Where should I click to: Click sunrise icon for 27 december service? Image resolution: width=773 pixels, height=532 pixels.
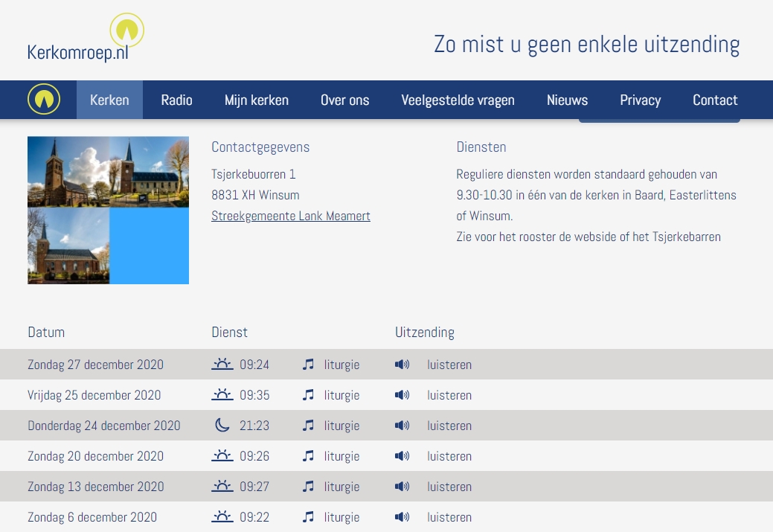click(222, 364)
